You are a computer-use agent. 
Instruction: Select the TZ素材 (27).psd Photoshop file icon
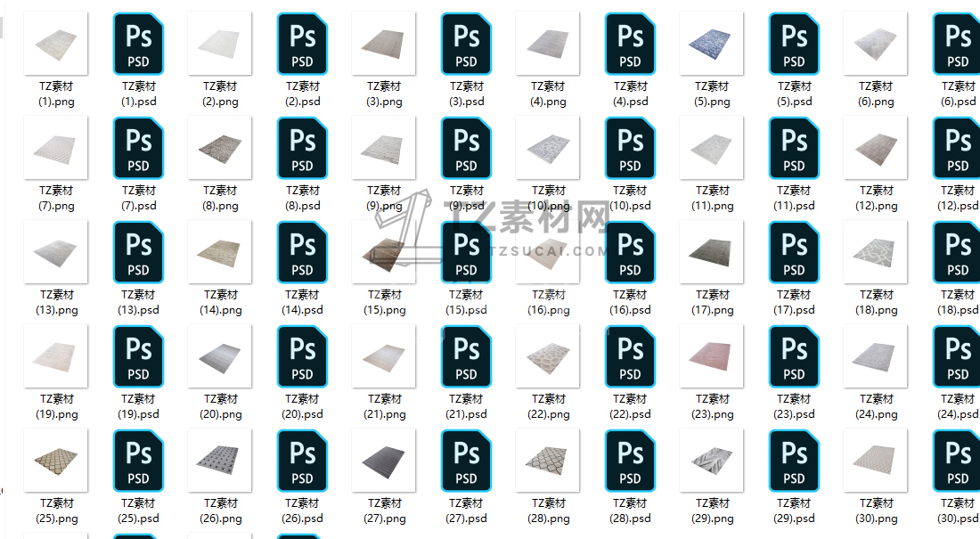466,461
